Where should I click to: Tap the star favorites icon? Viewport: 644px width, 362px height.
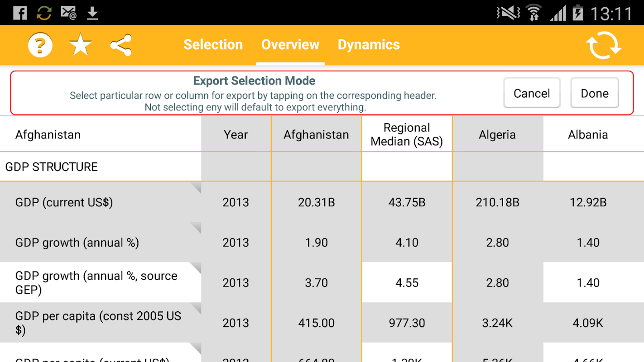(x=81, y=45)
